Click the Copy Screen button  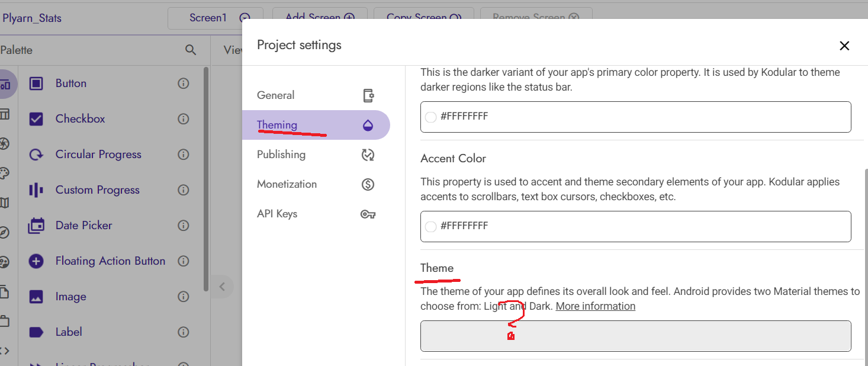tap(424, 14)
